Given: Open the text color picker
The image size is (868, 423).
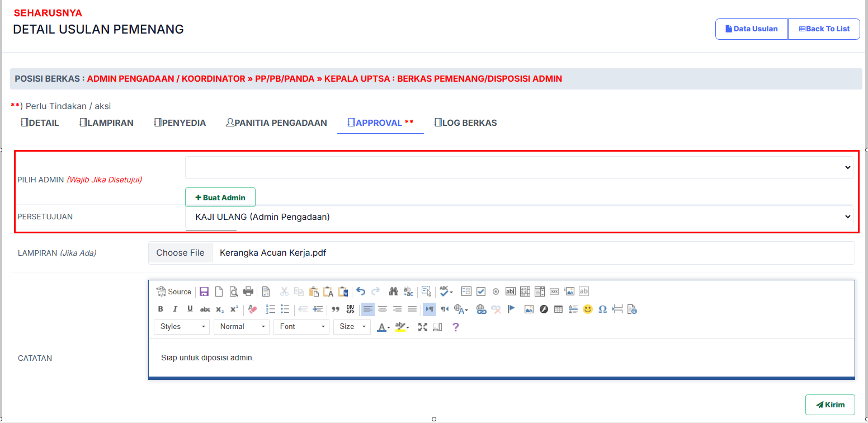Looking at the screenshot, I should tap(383, 327).
